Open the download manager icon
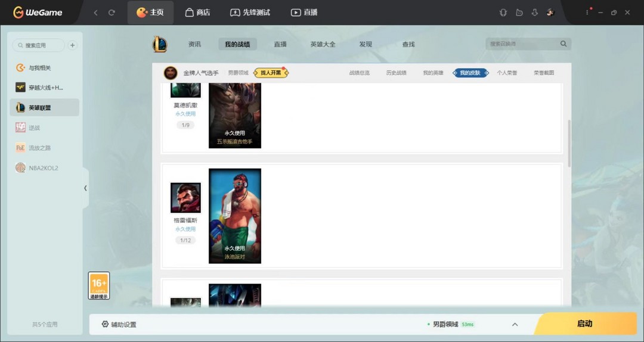The height and width of the screenshot is (342, 644). (x=535, y=13)
